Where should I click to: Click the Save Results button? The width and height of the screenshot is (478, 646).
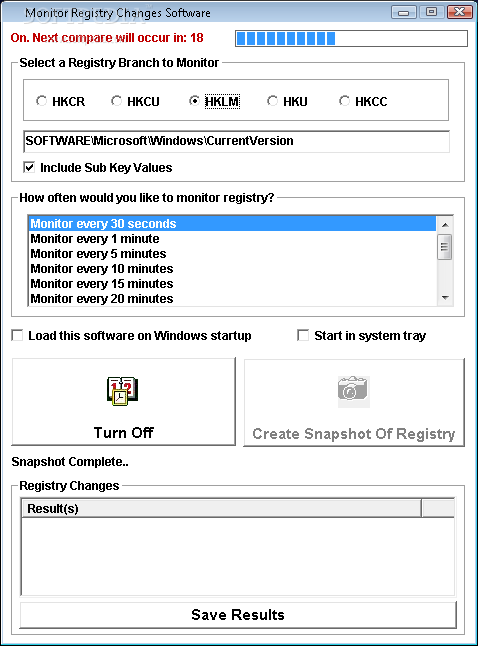coord(238,615)
